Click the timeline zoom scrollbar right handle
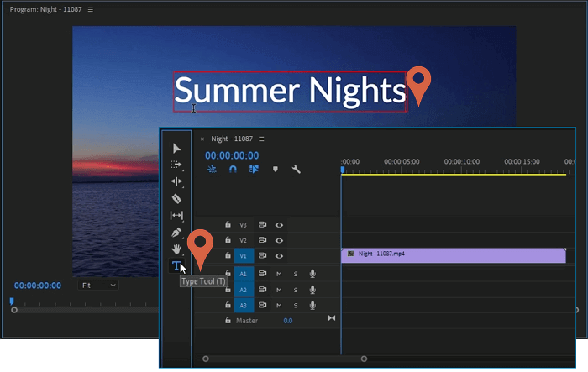 coord(364,359)
